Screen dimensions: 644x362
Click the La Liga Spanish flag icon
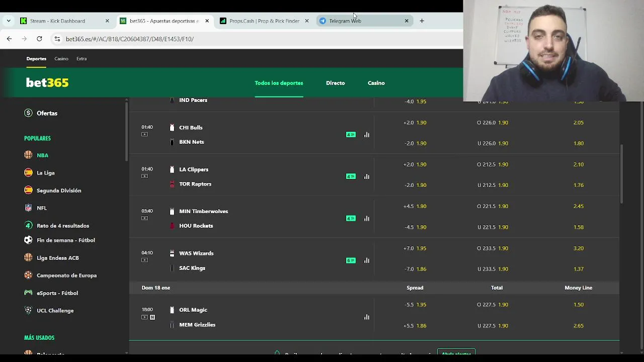pos(28,172)
